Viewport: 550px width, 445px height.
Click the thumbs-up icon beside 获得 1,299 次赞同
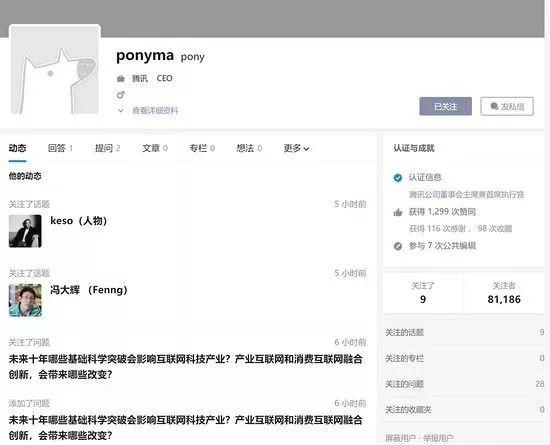pos(397,212)
